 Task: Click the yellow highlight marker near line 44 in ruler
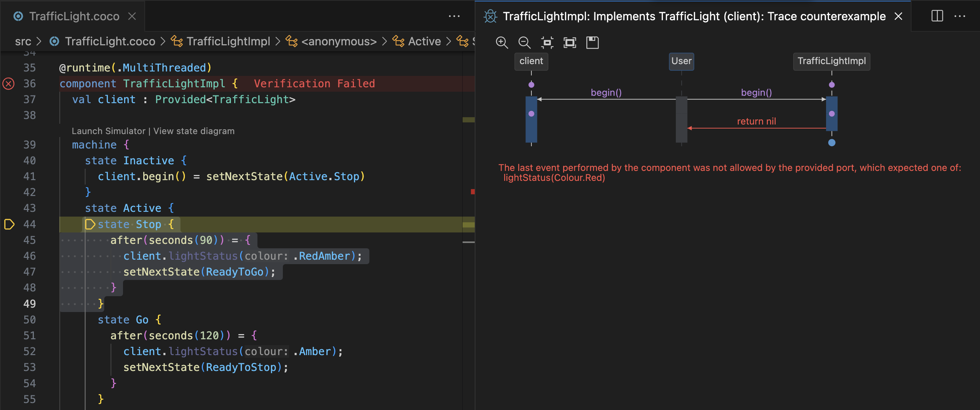coord(468,225)
